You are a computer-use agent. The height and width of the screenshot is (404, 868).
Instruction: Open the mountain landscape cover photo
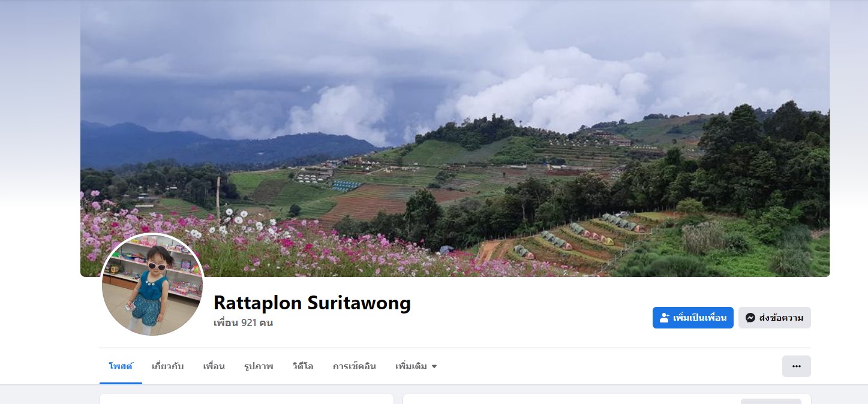455,138
